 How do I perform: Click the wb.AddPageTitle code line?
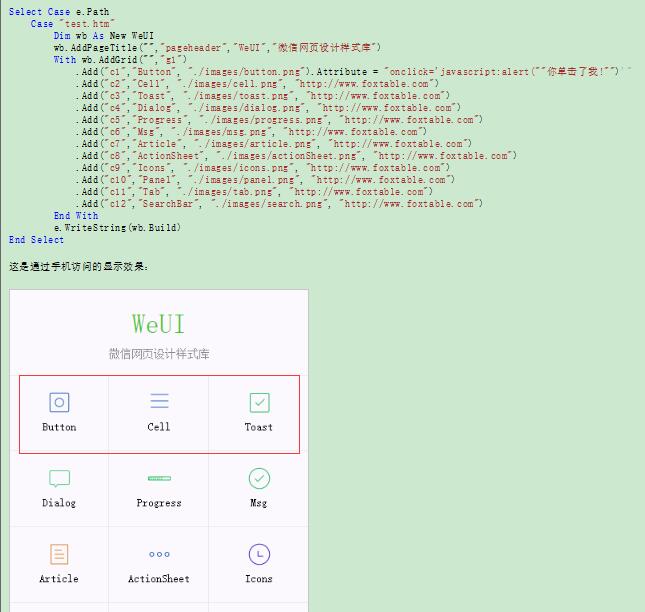[217, 47]
